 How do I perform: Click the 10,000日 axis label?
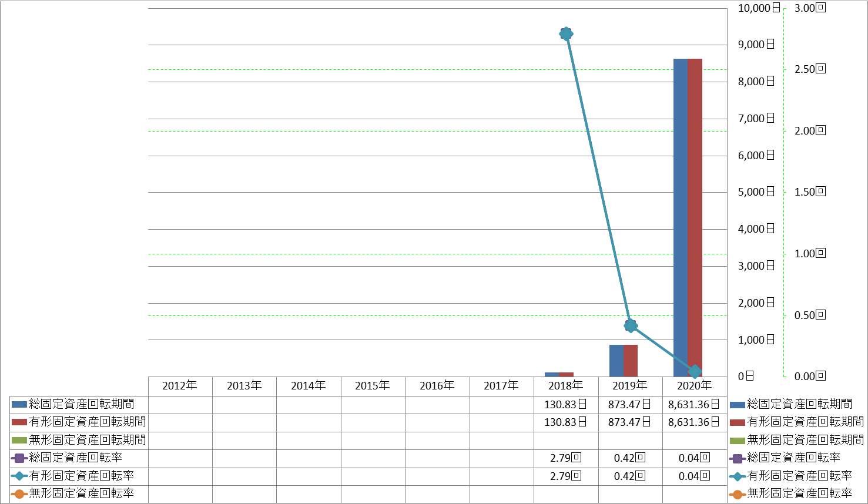[759, 8]
